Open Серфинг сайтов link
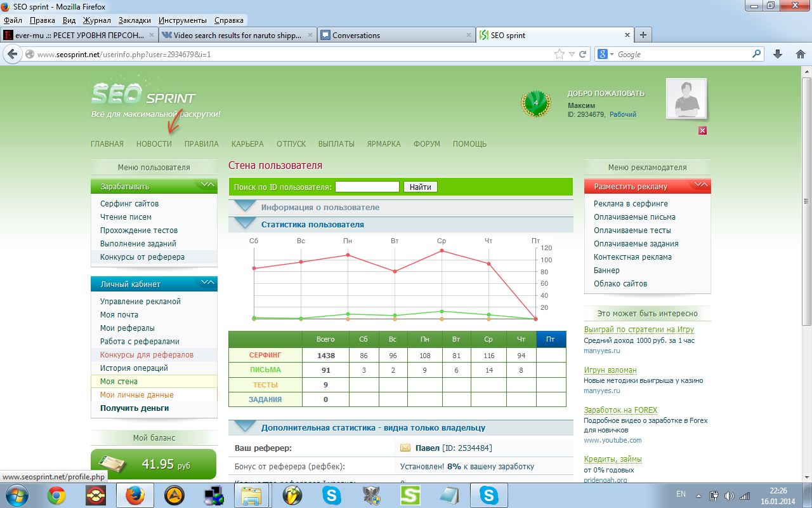Viewport: 812px width, 508px height. pos(129,204)
